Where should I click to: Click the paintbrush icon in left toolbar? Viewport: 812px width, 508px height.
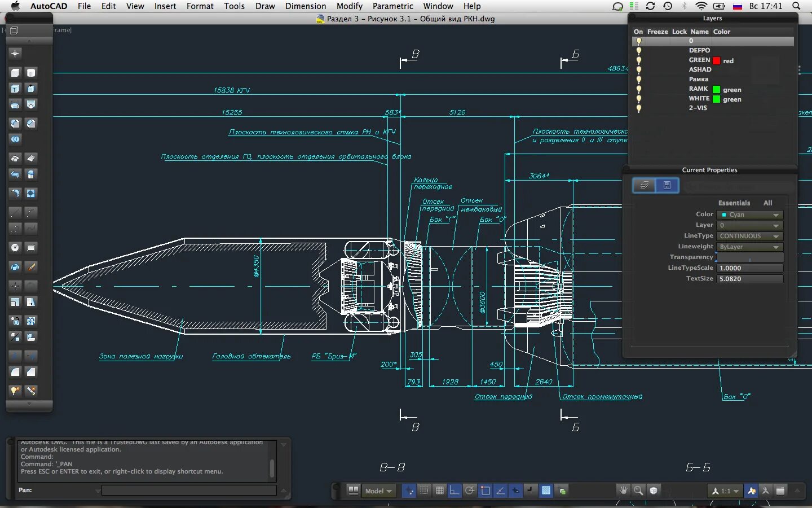31,266
